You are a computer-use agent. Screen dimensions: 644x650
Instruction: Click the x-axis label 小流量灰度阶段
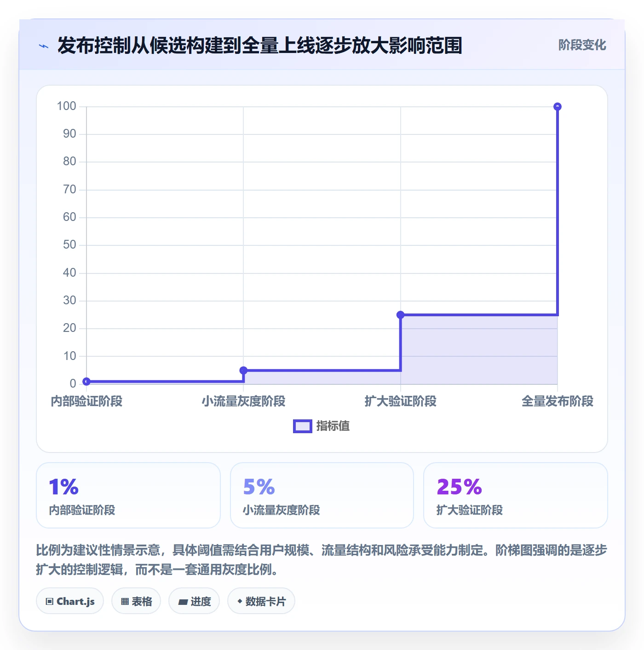point(244,401)
